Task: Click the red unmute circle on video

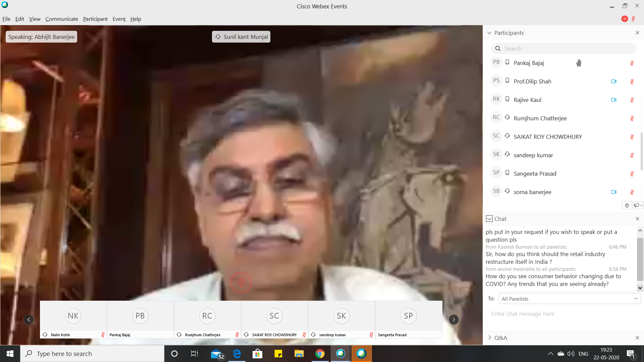Action: click(x=241, y=283)
